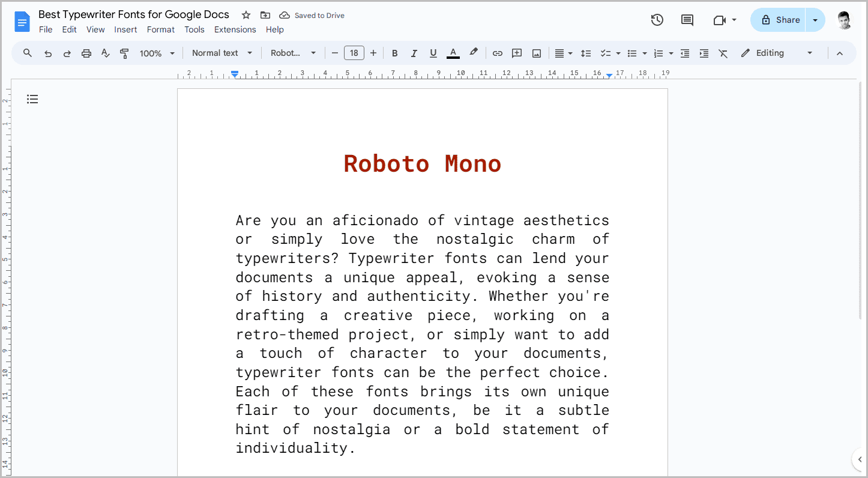Screen dimensions: 868x478
Task: Click the right indent marker on ruler
Action: (x=609, y=76)
